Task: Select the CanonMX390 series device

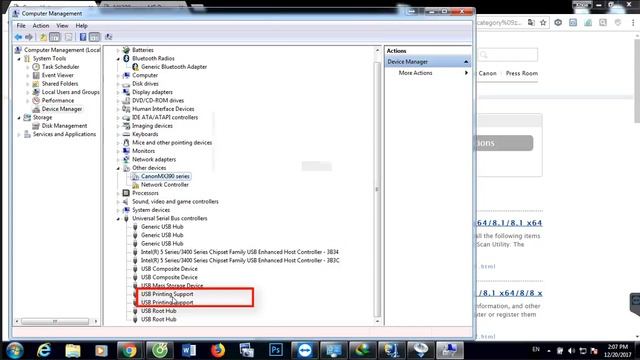Action: [x=165, y=176]
